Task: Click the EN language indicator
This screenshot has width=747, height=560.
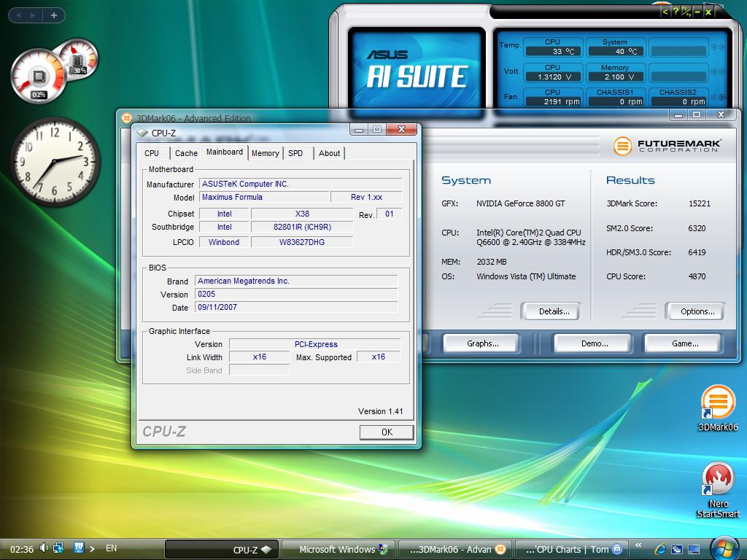Action: pyautogui.click(x=111, y=548)
